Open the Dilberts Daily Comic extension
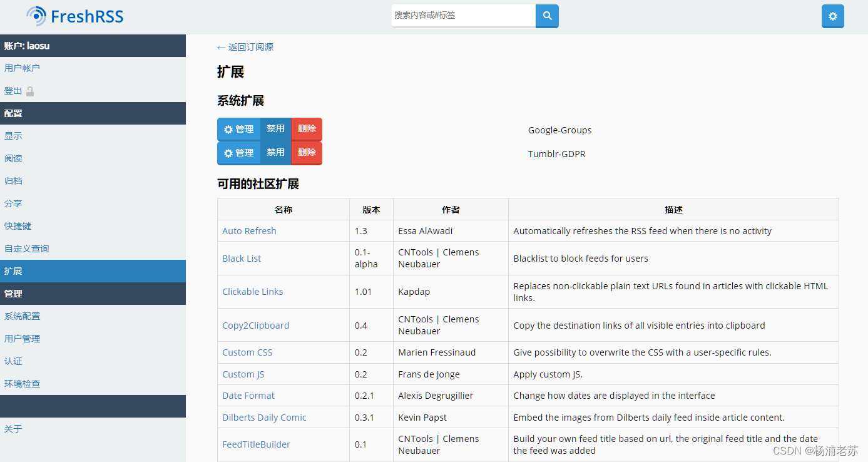The width and height of the screenshot is (868, 462). pyautogui.click(x=263, y=417)
